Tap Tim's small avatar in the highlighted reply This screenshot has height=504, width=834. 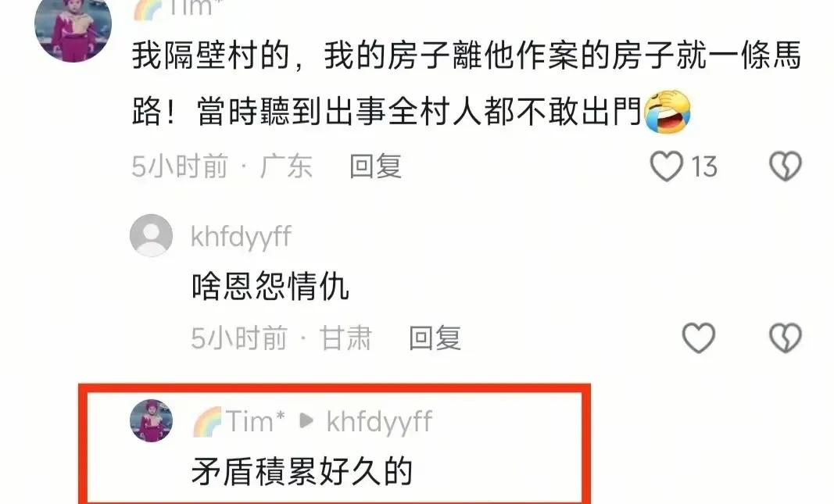point(151,420)
